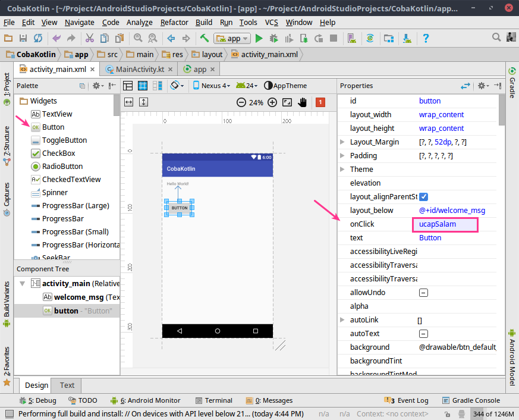Zoom out the design preview
The height and width of the screenshot is (420, 519).
pyautogui.click(x=241, y=102)
